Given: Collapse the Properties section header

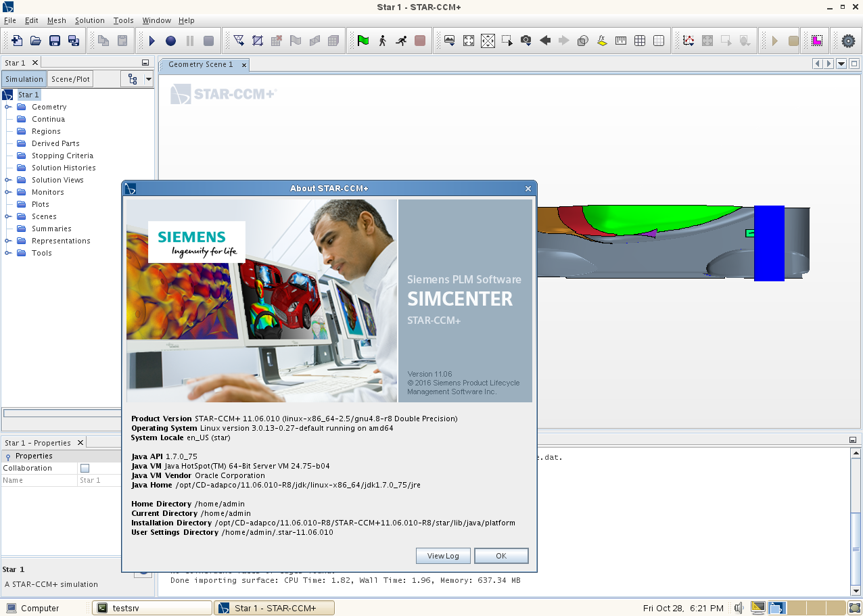Looking at the screenshot, I should [x=8, y=456].
